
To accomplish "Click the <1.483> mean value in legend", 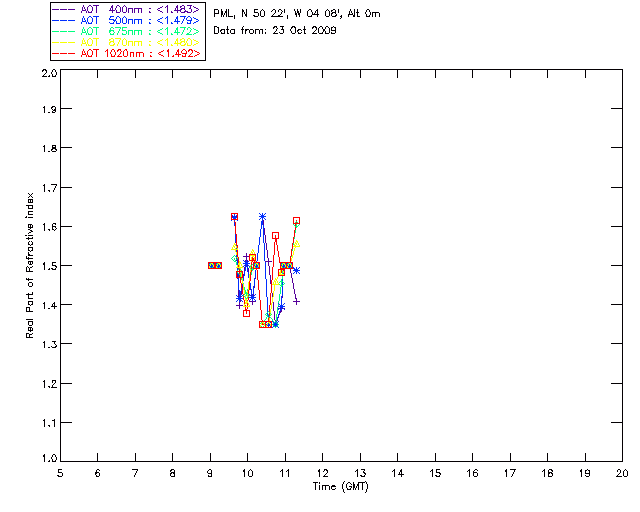I will [178, 9].
